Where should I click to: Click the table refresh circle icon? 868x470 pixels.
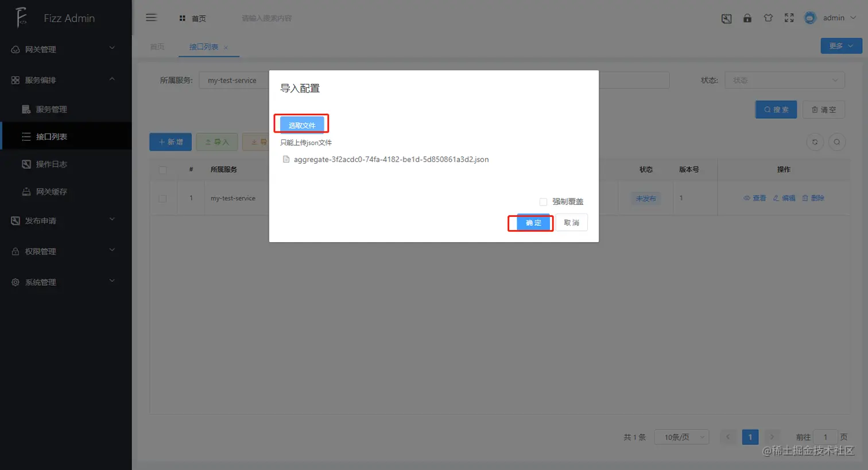click(x=815, y=142)
